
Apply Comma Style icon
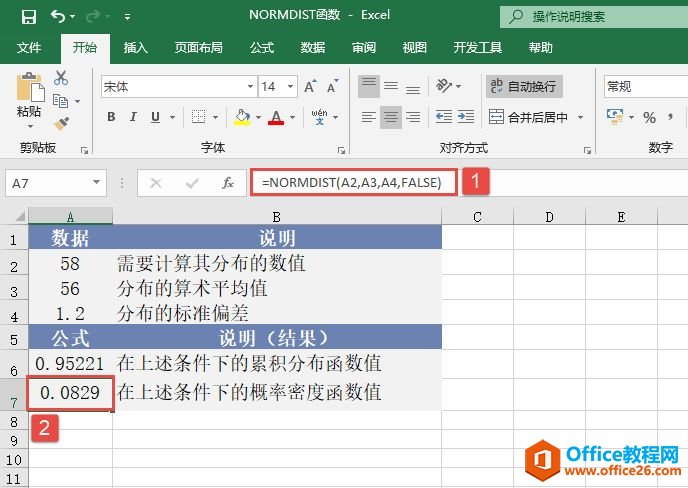[670, 117]
